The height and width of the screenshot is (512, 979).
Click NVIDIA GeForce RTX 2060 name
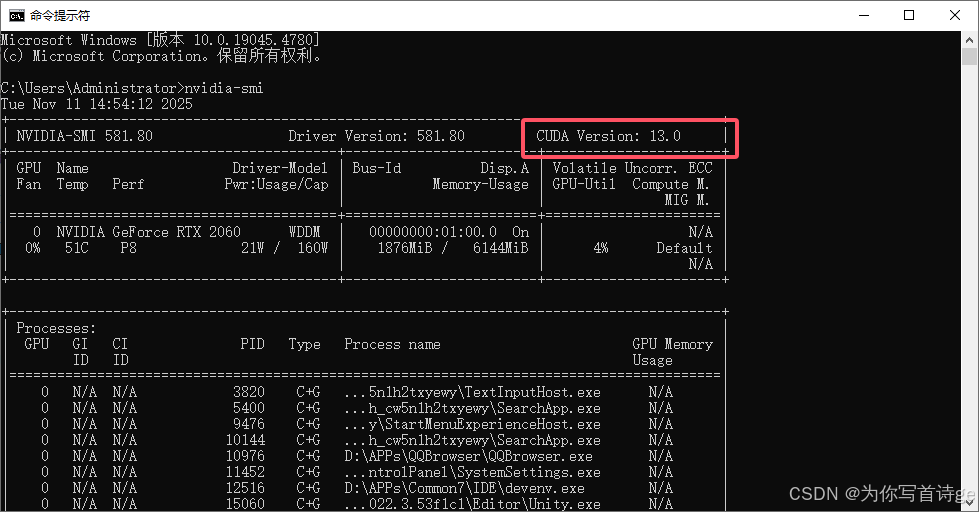149,232
